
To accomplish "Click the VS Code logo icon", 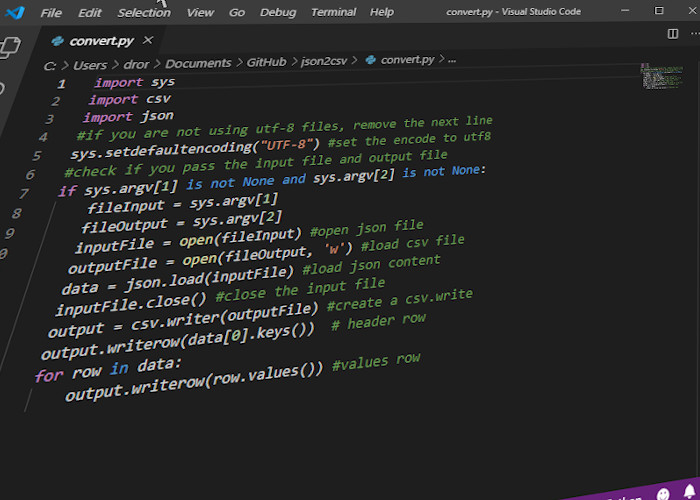I will pyautogui.click(x=15, y=12).
